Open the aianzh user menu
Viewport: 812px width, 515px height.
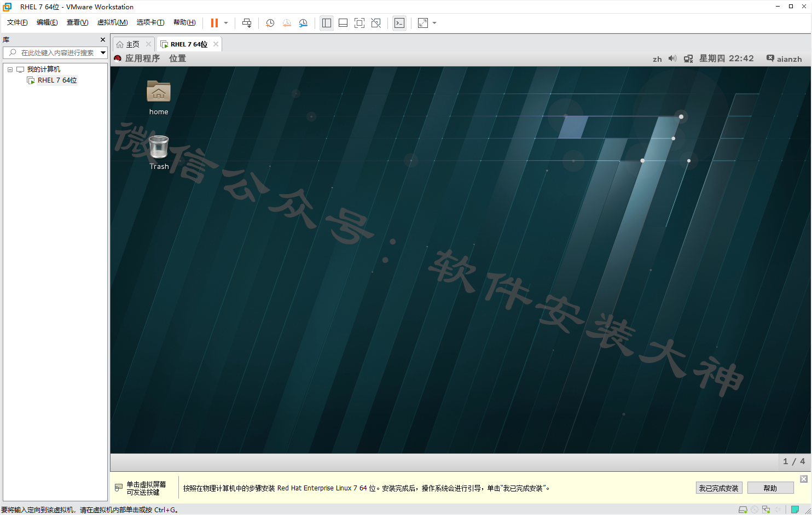[784, 58]
